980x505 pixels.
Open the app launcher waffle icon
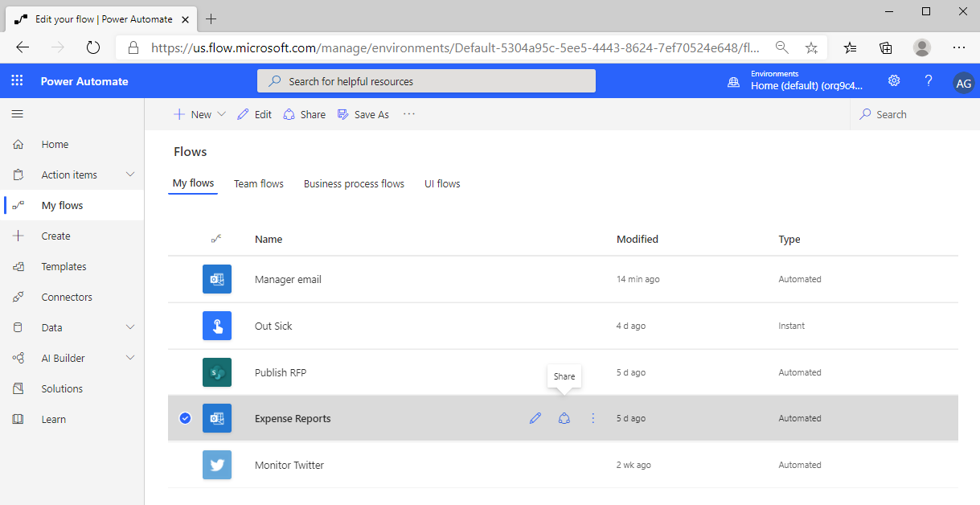click(17, 81)
